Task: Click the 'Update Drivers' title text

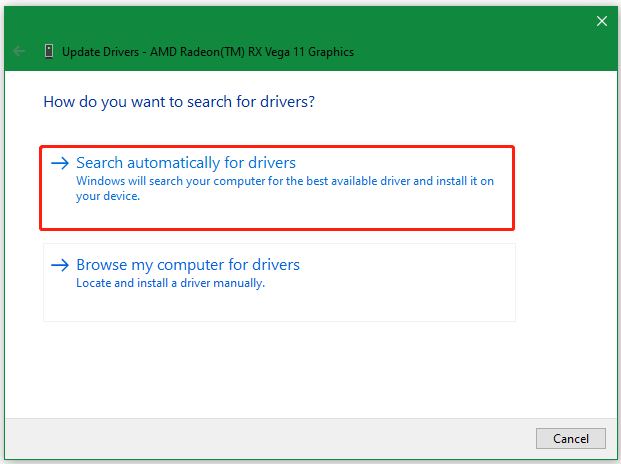Action: coord(101,52)
